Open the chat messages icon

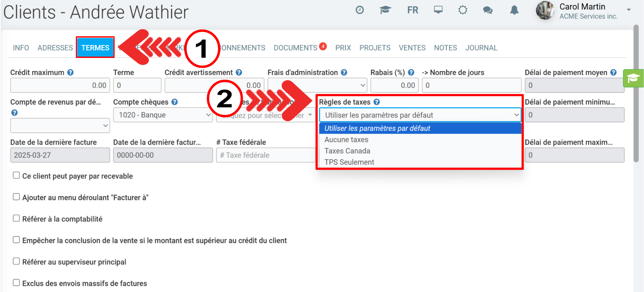(488, 10)
